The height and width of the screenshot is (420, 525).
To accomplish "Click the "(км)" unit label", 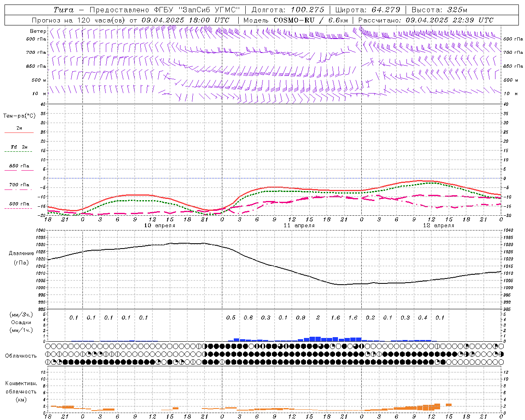I will point(21,399).
